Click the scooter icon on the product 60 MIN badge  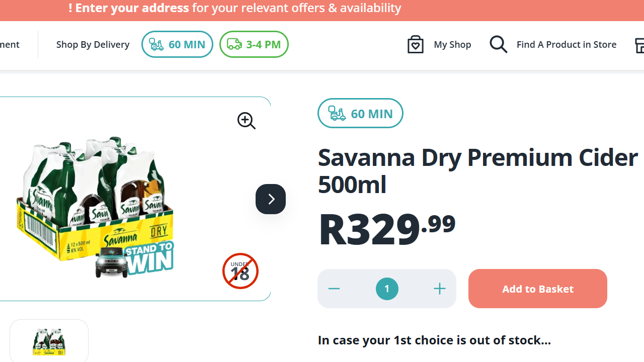click(x=336, y=113)
